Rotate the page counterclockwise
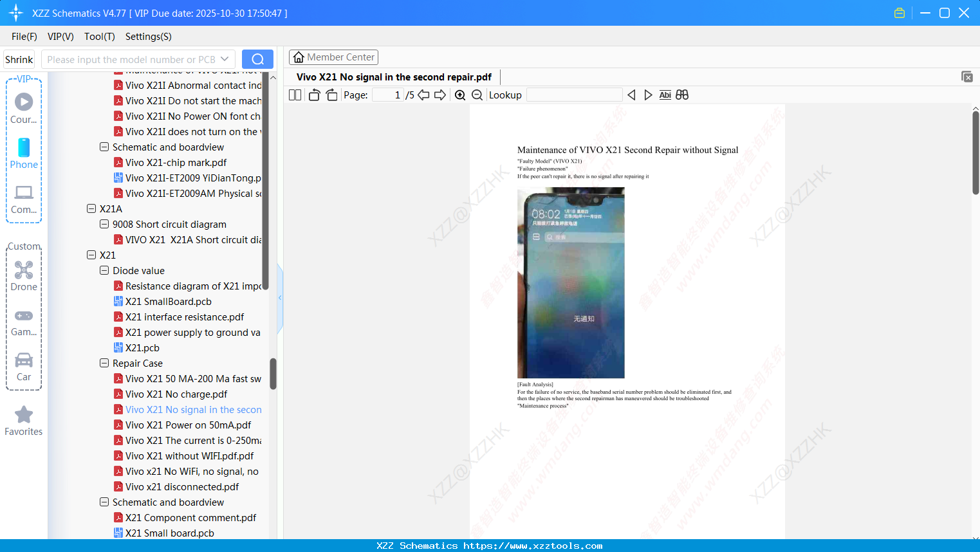Viewport: 980px width, 552px height. [x=313, y=95]
